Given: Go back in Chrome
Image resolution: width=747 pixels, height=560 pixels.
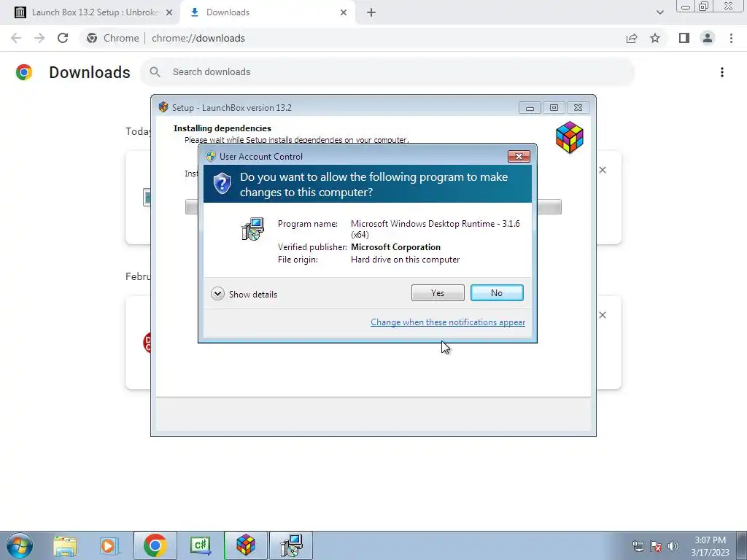Looking at the screenshot, I should [16, 38].
